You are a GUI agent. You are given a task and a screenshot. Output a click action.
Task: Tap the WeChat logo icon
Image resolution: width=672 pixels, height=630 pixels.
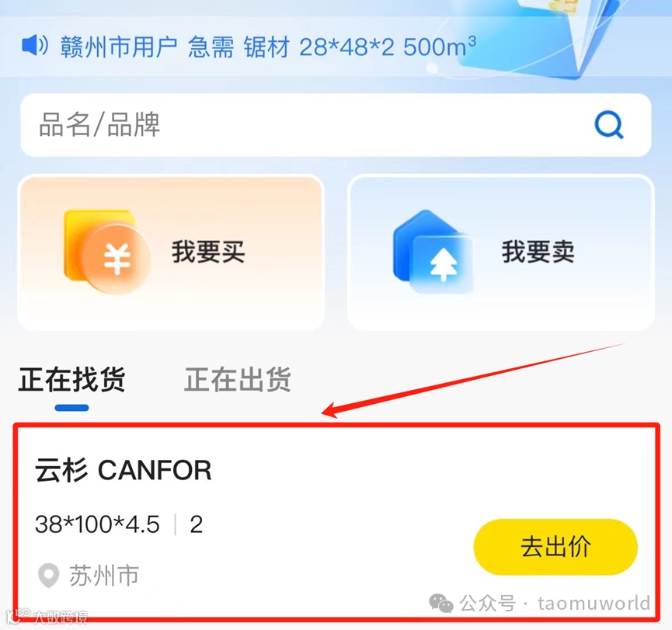[441, 604]
